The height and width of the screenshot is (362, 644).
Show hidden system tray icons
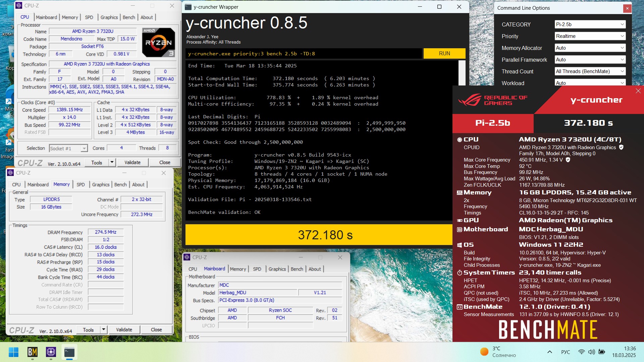(x=549, y=352)
